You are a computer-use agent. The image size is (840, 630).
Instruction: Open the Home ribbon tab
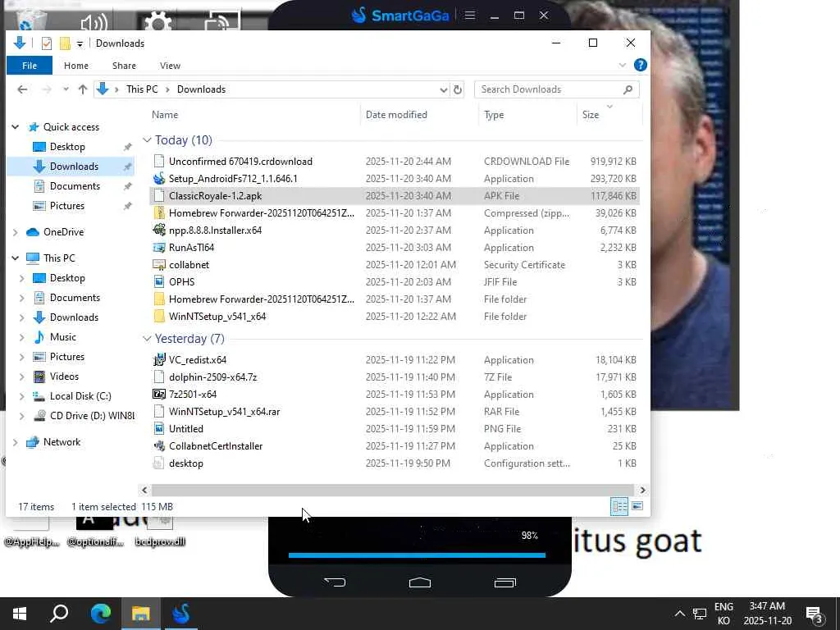pos(76,66)
